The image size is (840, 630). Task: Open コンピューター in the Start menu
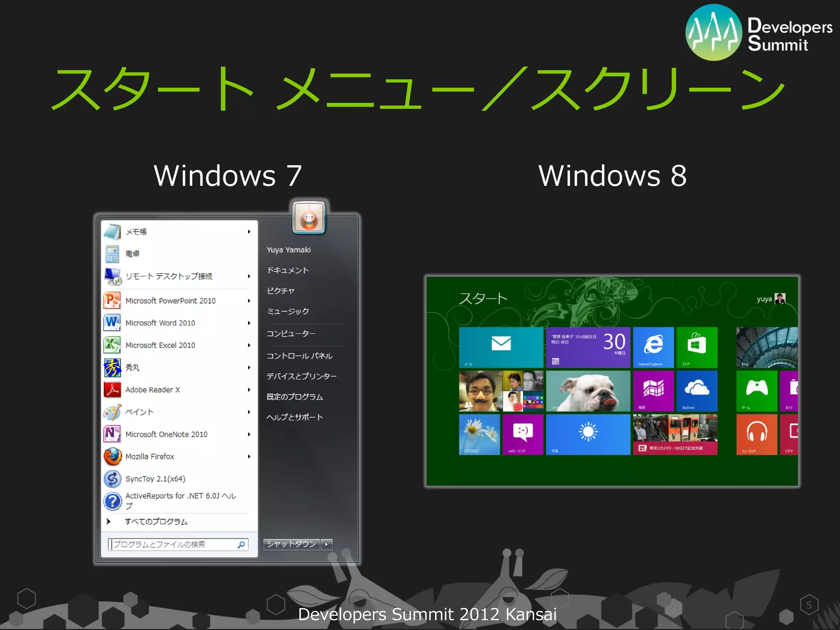[291, 333]
